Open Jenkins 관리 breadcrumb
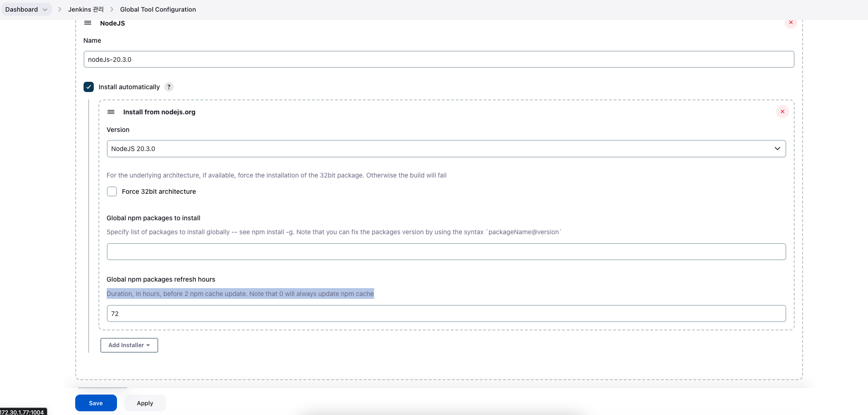Screen dimensions: 868x415 pyautogui.click(x=86, y=9)
